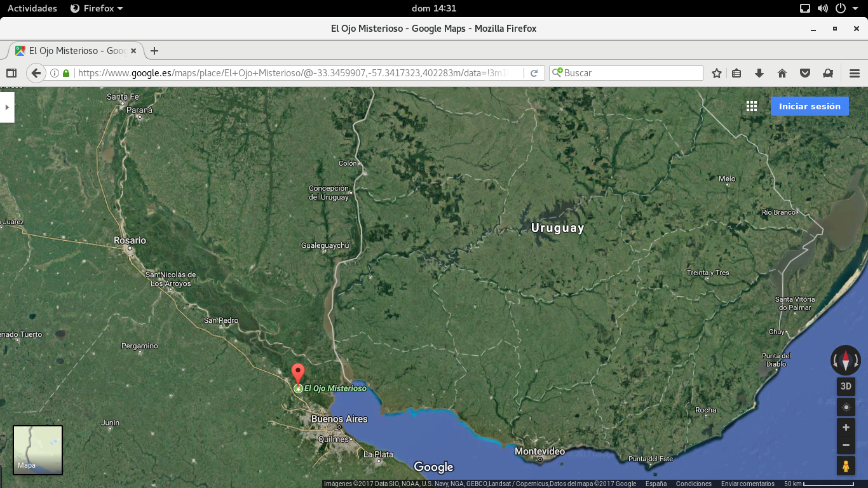Select the El Ojo Misterioso browser tab
The height and width of the screenshot is (488, 868).
pos(75,51)
